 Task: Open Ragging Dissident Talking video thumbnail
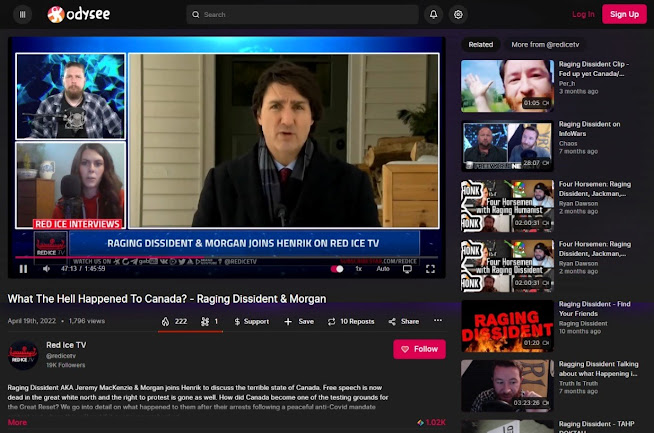[x=507, y=386]
